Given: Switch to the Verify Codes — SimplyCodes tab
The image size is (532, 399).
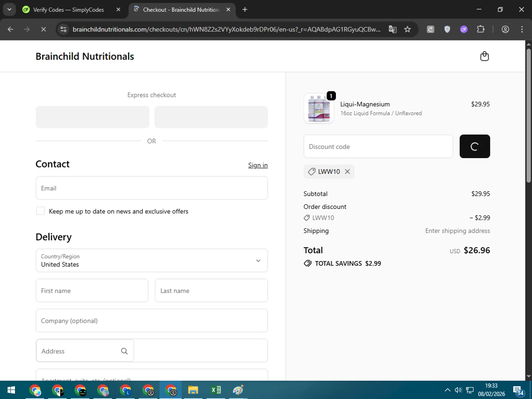Looking at the screenshot, I should coord(68,10).
